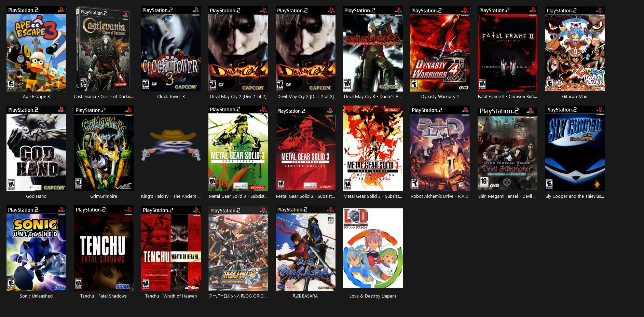This screenshot has width=644, height=317.
Task: Click the Sengoku BASARA cover thumbnail
Action: tap(305, 248)
